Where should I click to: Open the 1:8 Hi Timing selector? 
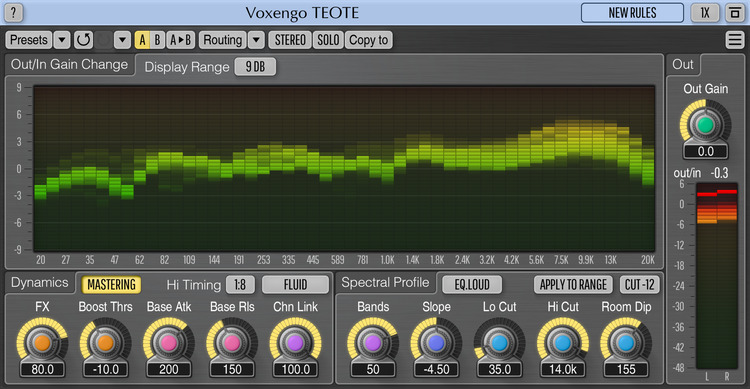[240, 285]
